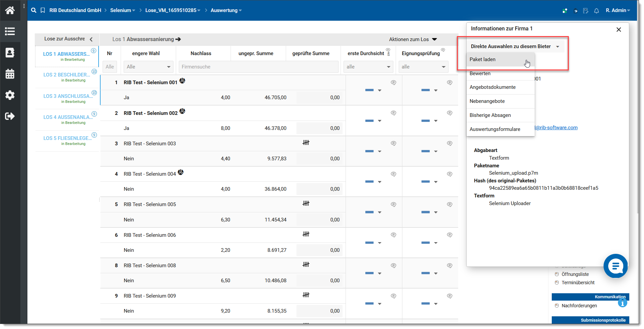
Task: Select Paket laden menu entry
Action: click(x=501, y=59)
